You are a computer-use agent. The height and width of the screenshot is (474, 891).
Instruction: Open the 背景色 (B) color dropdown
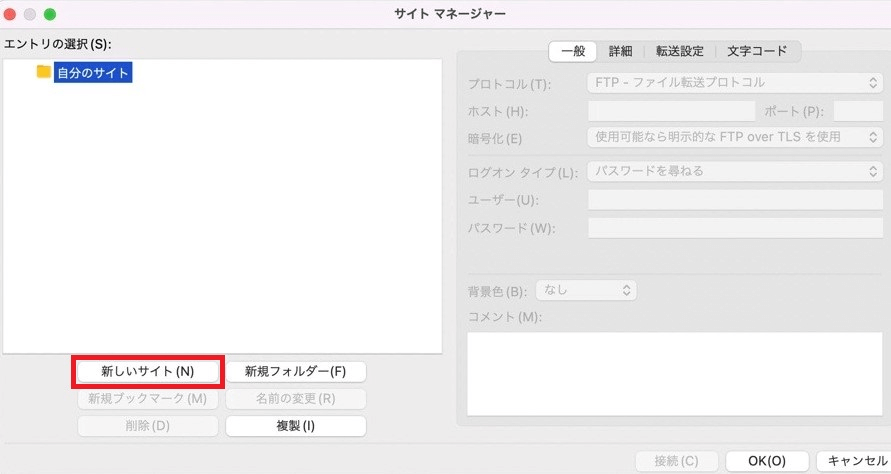(587, 290)
